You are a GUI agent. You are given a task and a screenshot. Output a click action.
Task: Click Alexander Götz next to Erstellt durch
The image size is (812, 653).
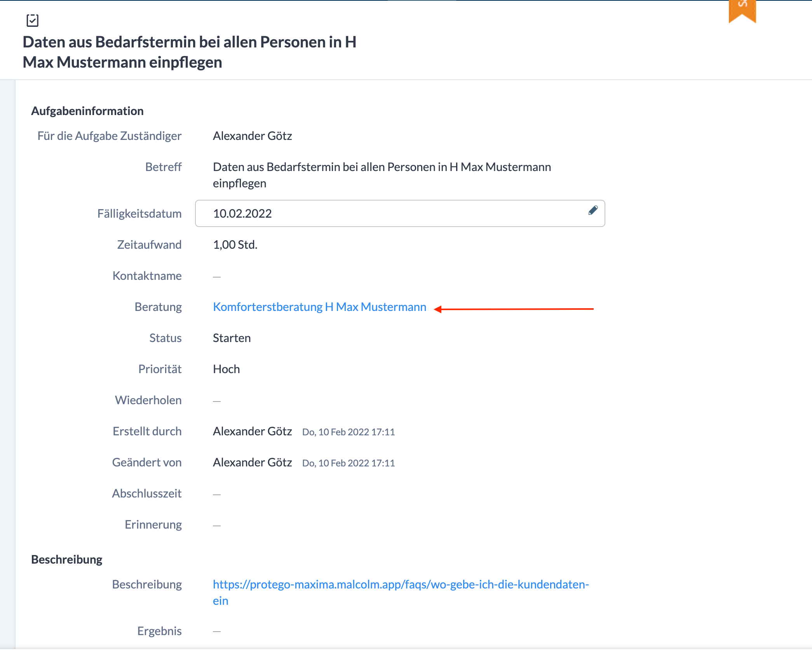pos(252,431)
